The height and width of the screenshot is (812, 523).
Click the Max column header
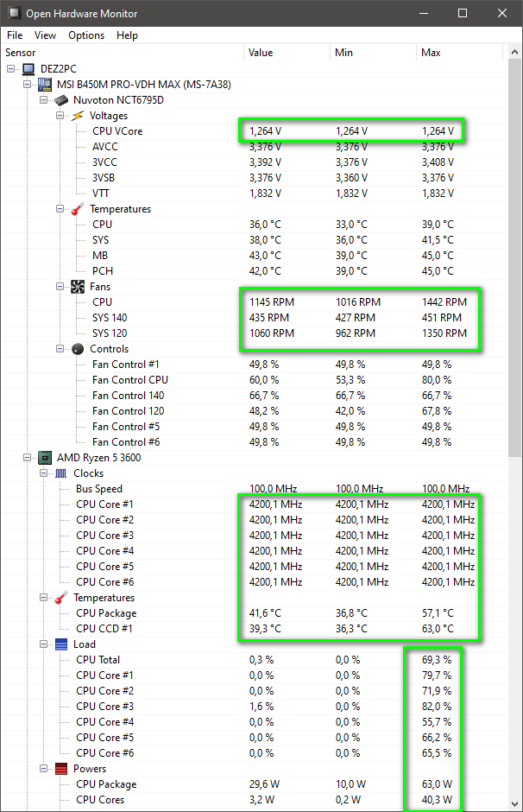click(x=459, y=53)
